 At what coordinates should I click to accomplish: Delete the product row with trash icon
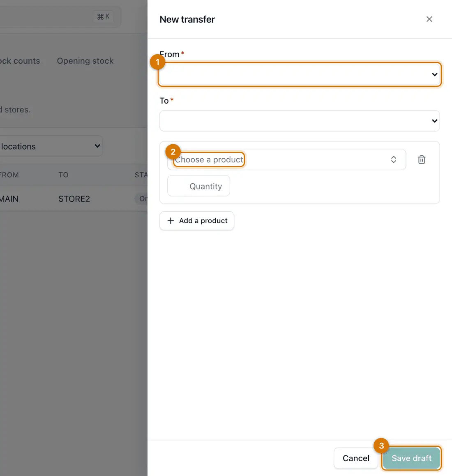421,159
